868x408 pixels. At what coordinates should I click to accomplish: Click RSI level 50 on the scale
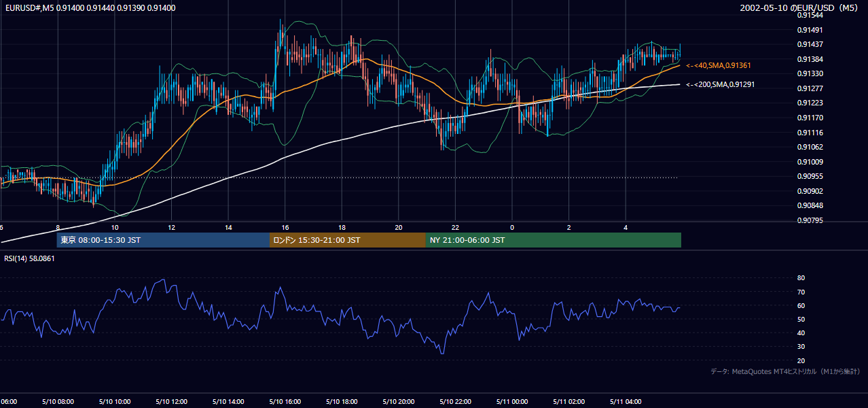(x=801, y=319)
